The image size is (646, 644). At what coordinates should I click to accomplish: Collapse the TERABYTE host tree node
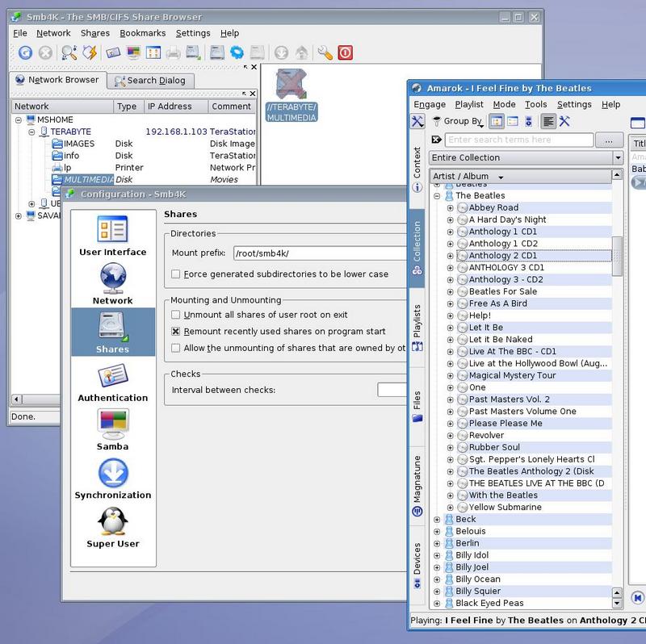tap(31, 132)
